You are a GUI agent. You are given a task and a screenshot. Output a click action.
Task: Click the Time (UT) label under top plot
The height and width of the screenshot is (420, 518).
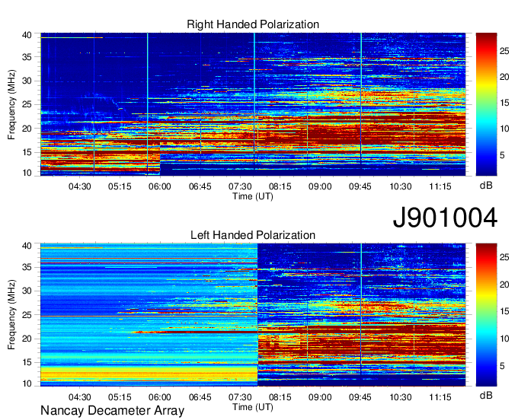253,196
